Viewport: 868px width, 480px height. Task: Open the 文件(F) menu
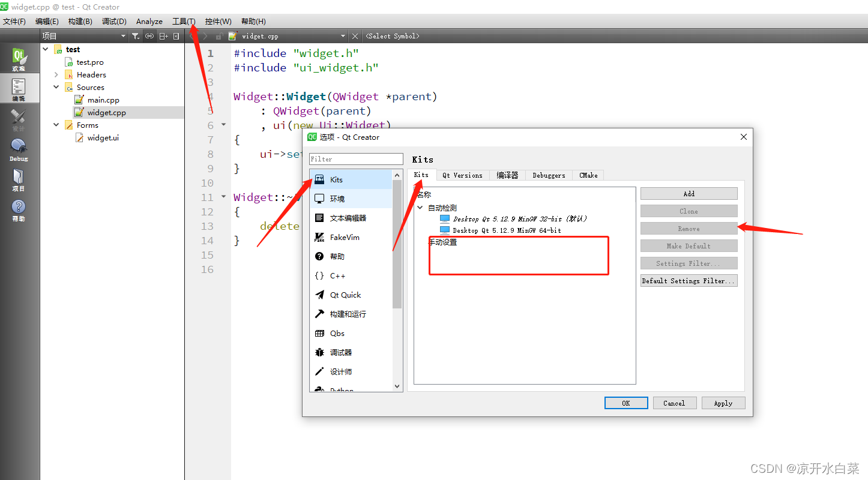14,21
